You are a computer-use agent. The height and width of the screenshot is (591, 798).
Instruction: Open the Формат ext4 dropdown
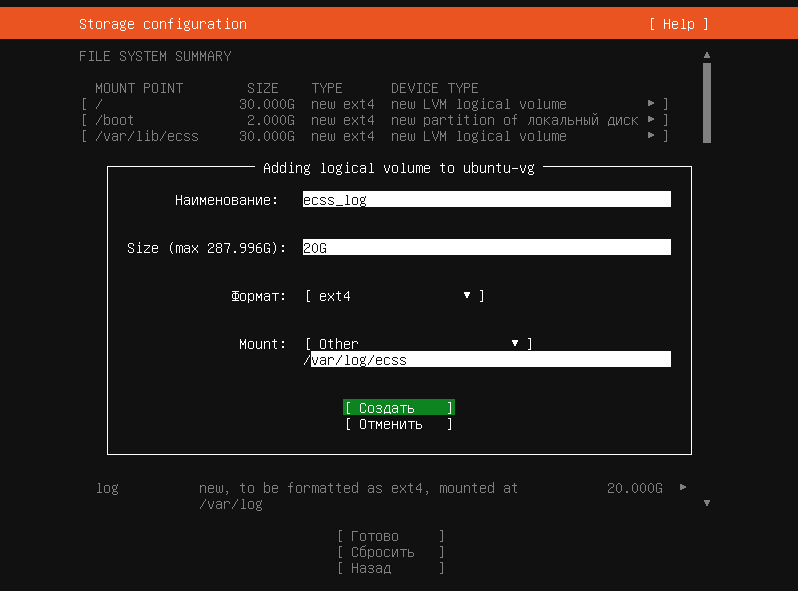(x=394, y=296)
